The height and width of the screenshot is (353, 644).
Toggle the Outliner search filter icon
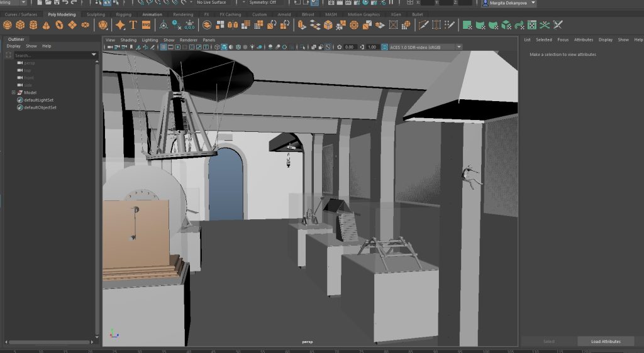9,55
